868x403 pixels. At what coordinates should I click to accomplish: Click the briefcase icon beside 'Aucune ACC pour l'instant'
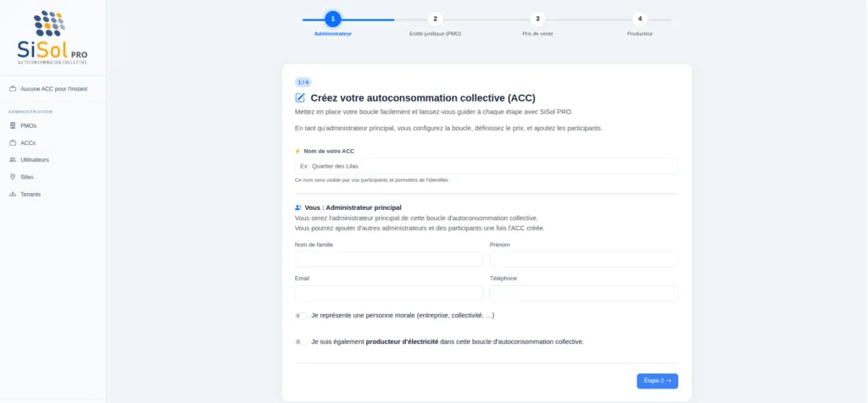click(13, 88)
